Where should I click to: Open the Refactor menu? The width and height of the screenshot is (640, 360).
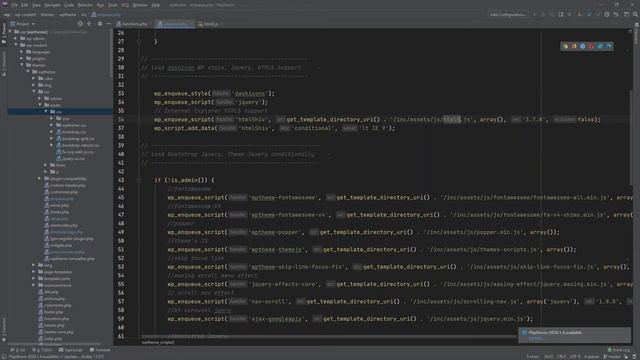pyautogui.click(x=85, y=5)
